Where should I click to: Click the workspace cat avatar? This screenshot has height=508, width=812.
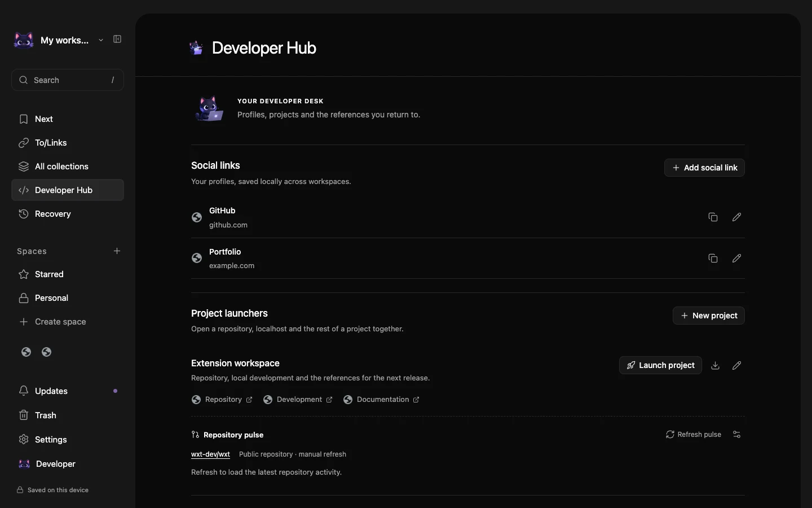(24, 40)
